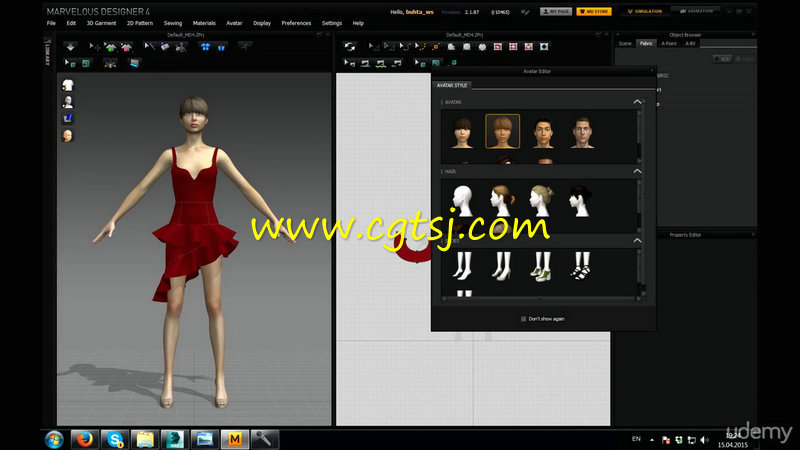Check the Don't show again checkbox
Image resolution: width=800 pixels, height=450 pixels.
pos(523,319)
